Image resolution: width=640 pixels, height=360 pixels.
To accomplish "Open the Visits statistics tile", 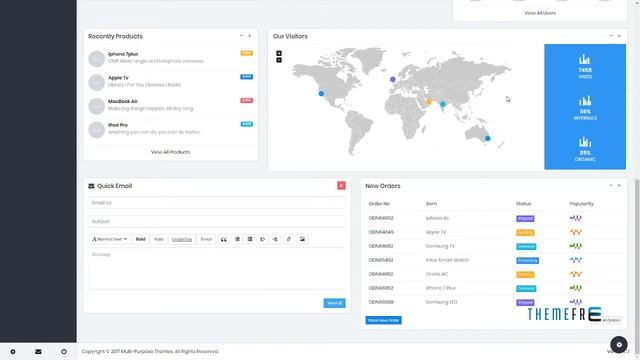I will [585, 66].
